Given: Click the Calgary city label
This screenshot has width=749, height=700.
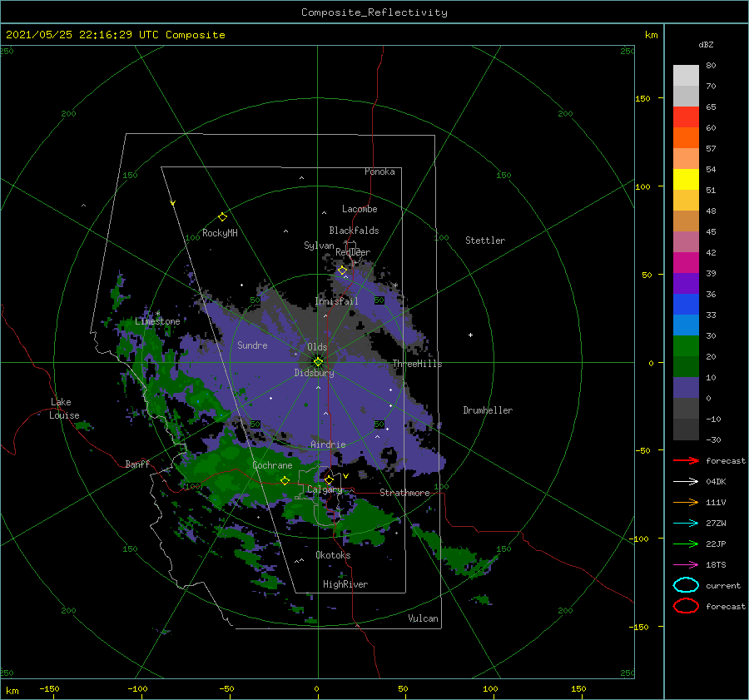Looking at the screenshot, I should (325, 489).
